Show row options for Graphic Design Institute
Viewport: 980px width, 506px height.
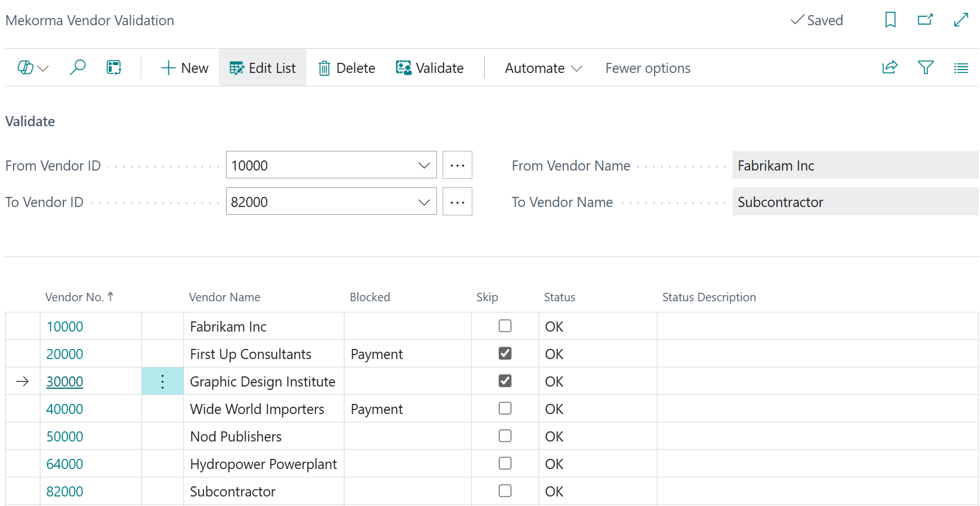click(x=163, y=381)
